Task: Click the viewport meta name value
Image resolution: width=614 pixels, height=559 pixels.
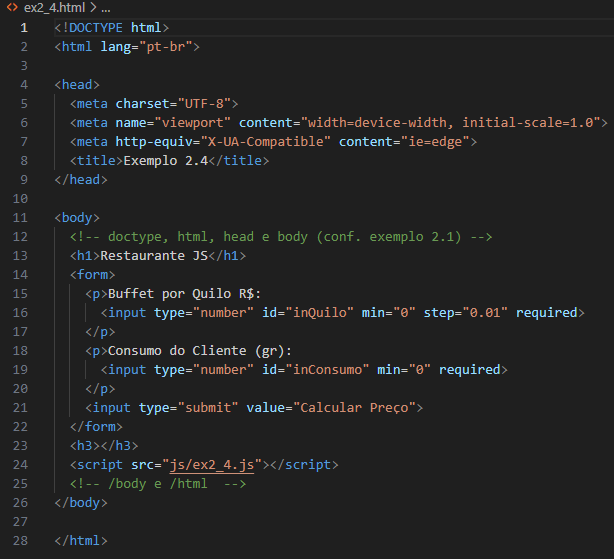Action: point(192,123)
